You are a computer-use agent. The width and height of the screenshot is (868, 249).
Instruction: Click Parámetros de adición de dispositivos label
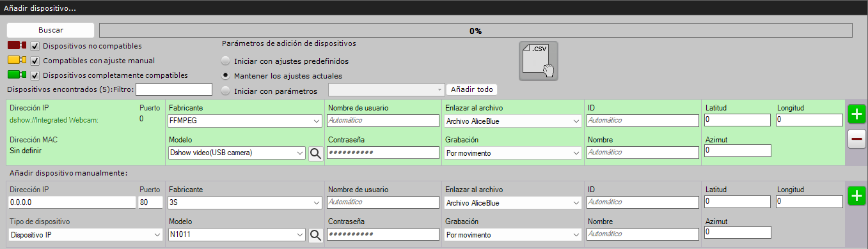(288, 44)
